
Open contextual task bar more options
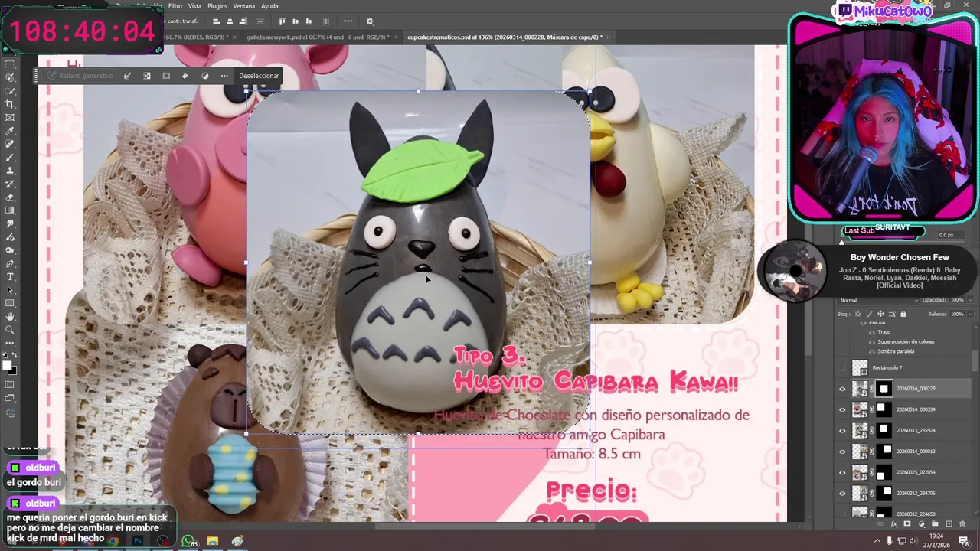224,76
